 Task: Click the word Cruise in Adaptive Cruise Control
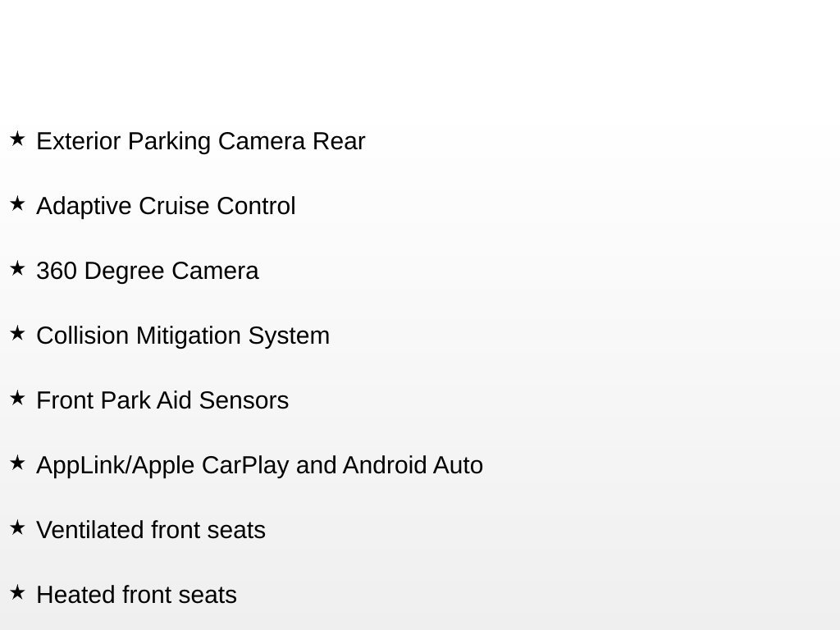174,206
